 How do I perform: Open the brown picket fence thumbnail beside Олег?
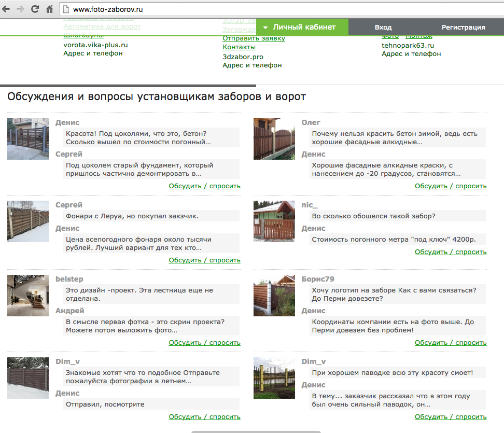point(274,139)
